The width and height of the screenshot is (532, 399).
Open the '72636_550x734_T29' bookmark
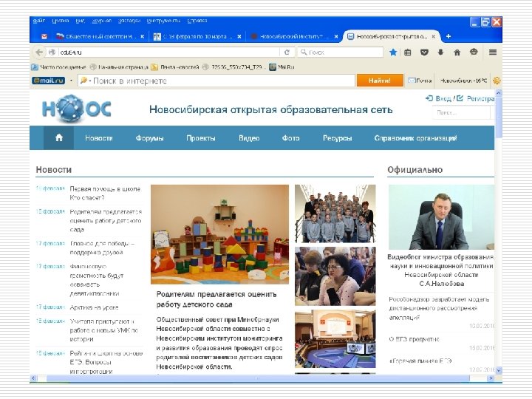[x=233, y=67]
